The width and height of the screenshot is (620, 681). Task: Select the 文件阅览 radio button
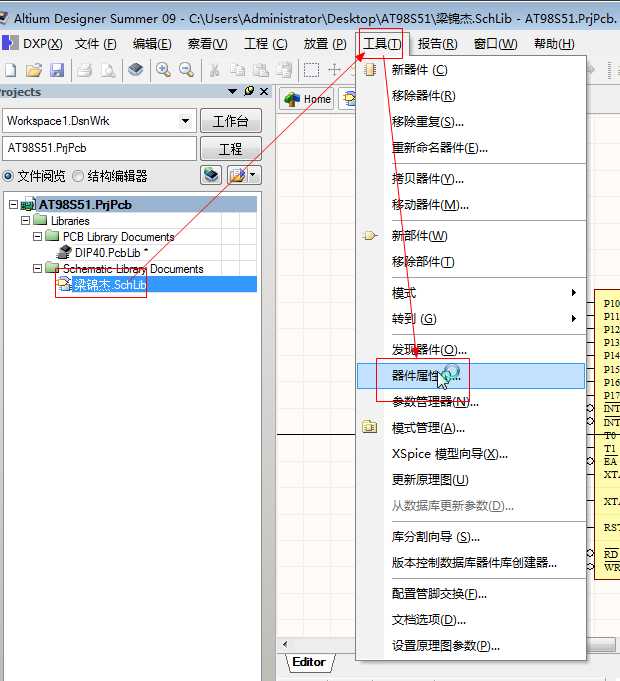(x=8, y=176)
